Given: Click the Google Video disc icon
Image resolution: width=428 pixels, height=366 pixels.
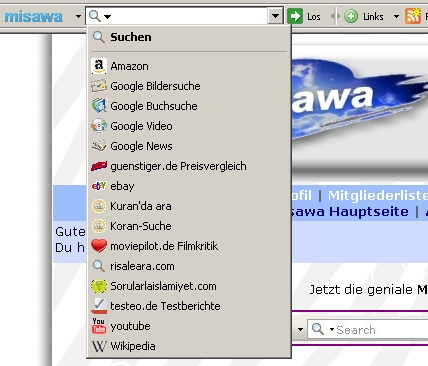Looking at the screenshot, I should [99, 126].
